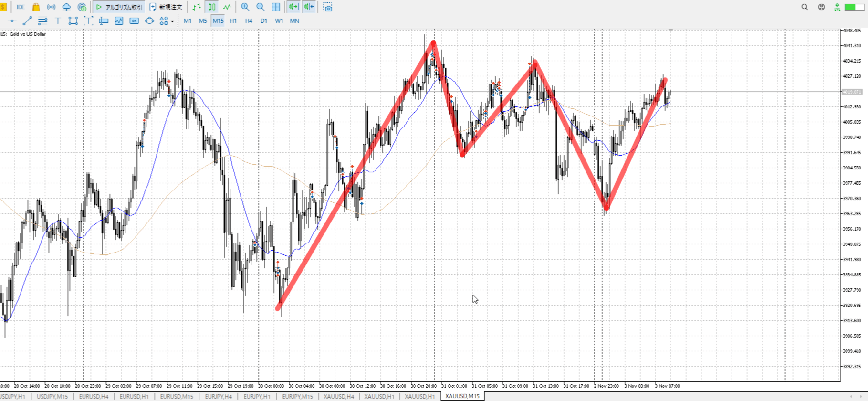Switch to the EURUSD,M15 chart tab
Screen dimensions: 868x401
coord(177,396)
